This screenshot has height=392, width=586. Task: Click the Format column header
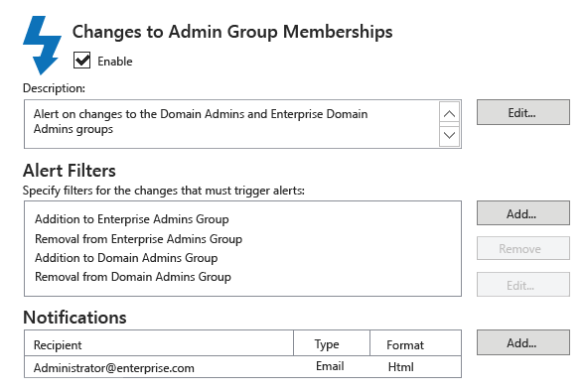415,343
